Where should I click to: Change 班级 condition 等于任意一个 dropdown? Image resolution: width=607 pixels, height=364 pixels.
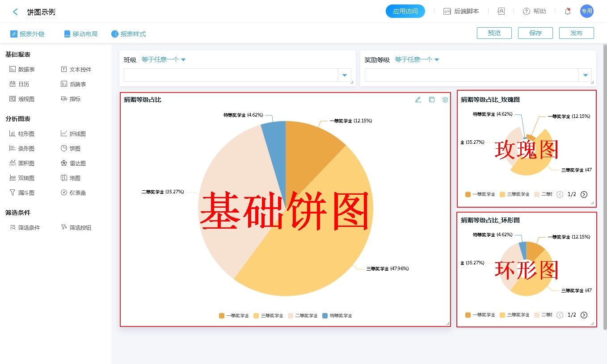pyautogui.click(x=164, y=59)
